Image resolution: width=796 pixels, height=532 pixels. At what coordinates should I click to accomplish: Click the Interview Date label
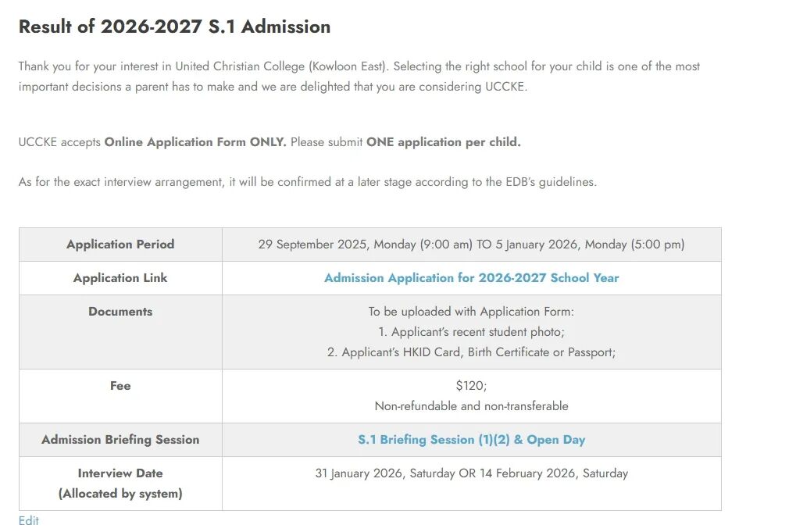[120, 473]
